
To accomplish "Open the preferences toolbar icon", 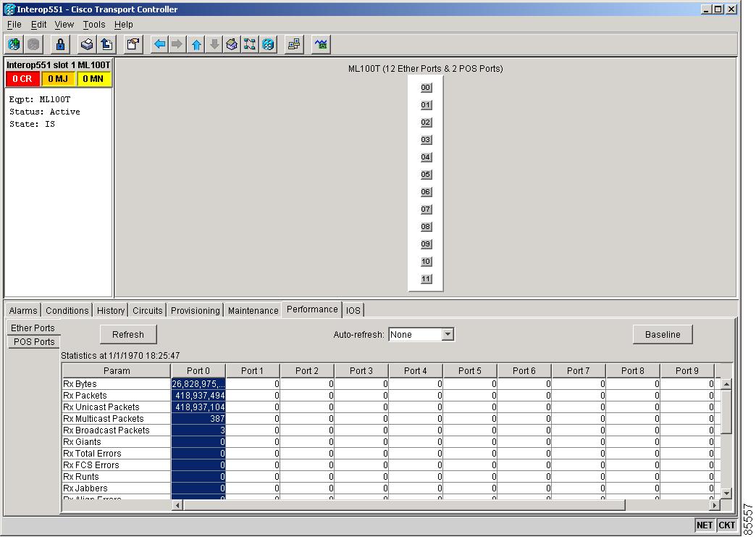I will click(x=133, y=44).
